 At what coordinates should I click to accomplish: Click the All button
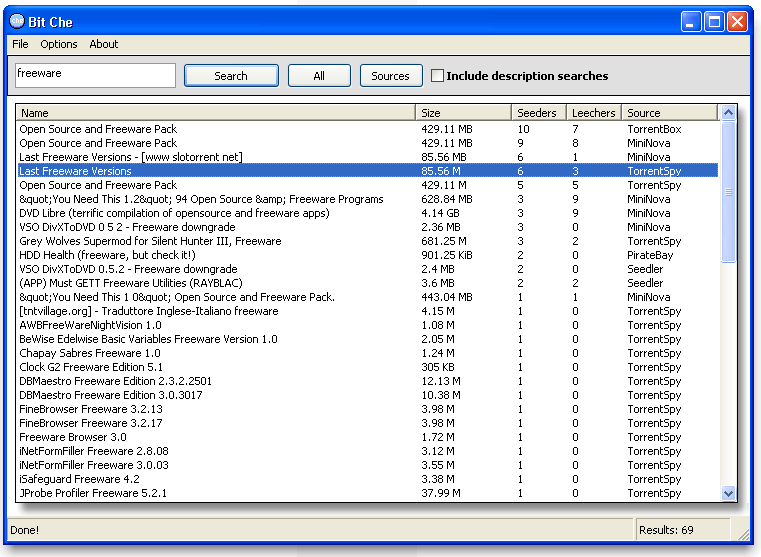tap(319, 76)
